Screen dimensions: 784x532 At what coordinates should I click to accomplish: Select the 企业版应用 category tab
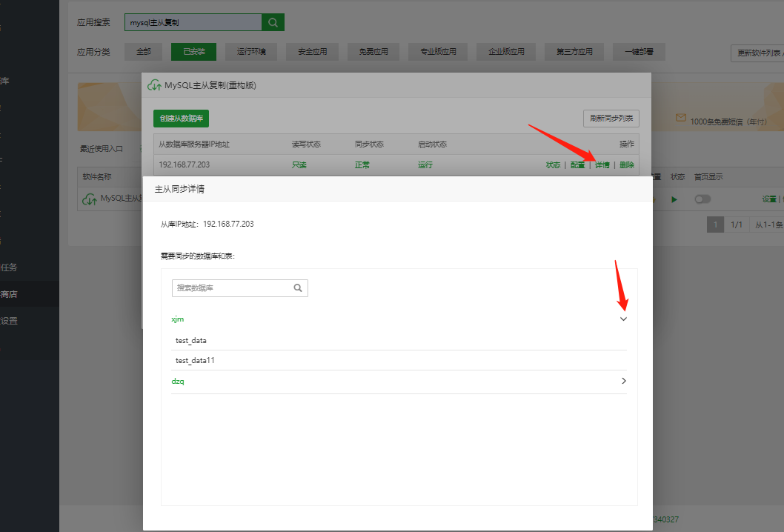(x=506, y=52)
